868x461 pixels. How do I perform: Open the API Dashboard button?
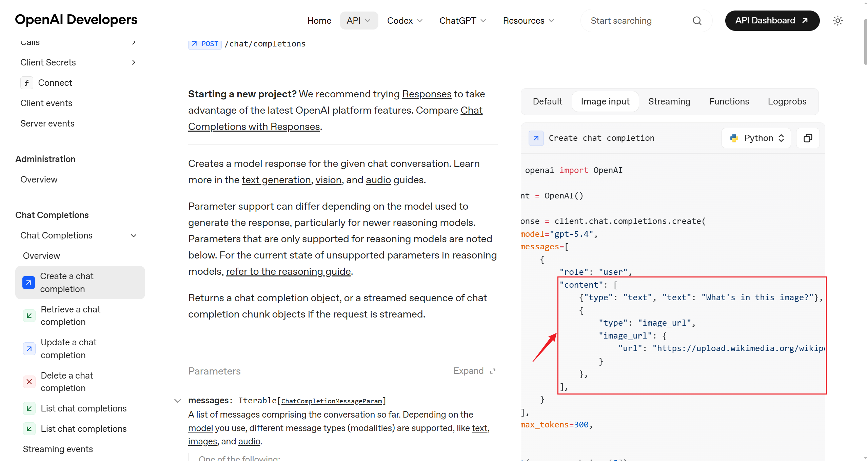[x=772, y=21]
